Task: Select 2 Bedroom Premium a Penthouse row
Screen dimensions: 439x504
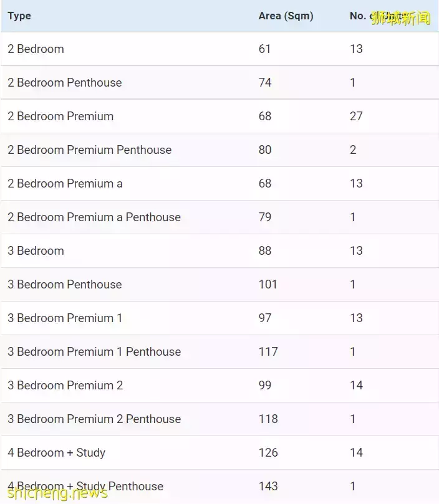Action: [x=94, y=217]
